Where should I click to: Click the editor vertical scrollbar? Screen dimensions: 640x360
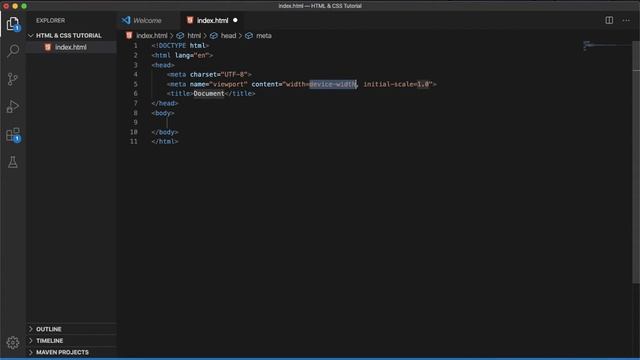click(636, 162)
